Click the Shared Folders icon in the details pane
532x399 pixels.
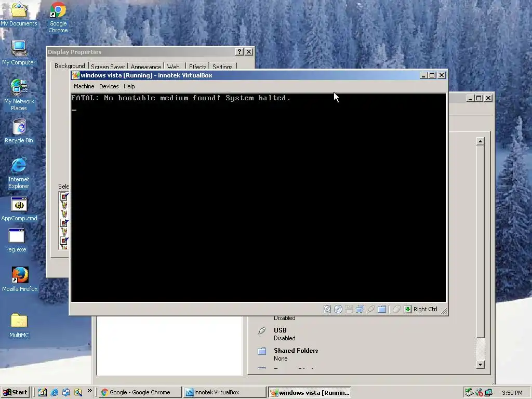[x=262, y=351]
